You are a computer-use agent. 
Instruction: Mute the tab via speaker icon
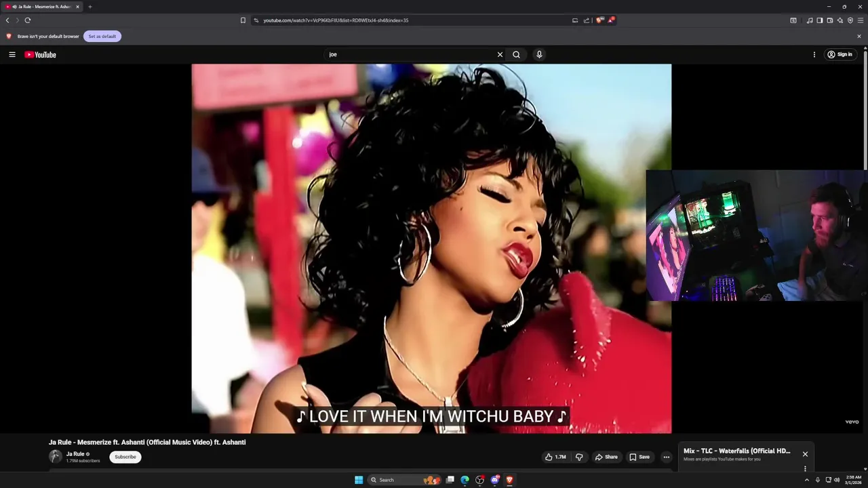click(x=14, y=7)
